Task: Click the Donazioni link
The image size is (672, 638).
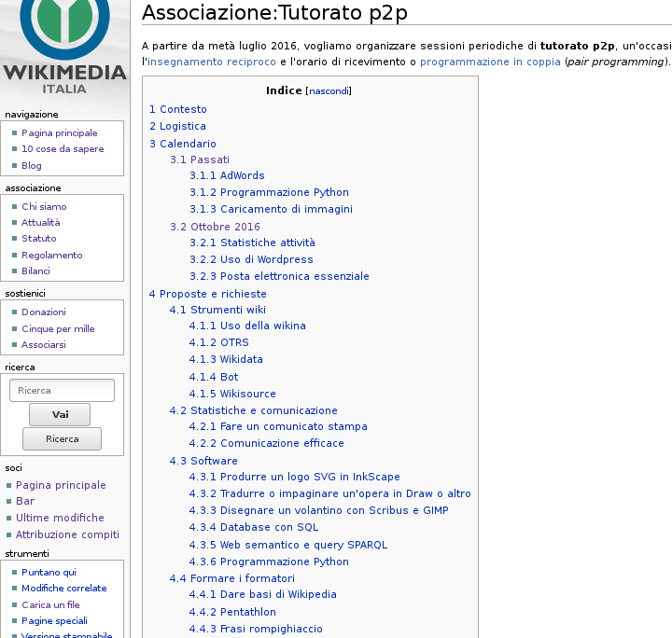Action: pyautogui.click(x=44, y=312)
